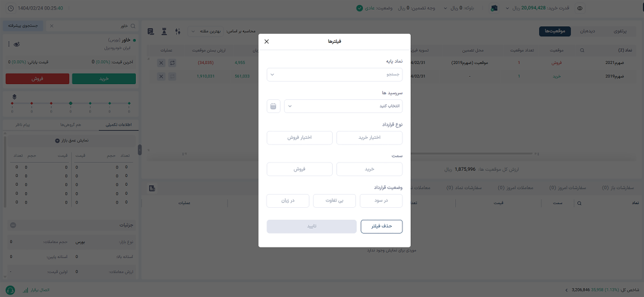The width and height of the screenshot is (644, 297).
Task: Close the filters dialog with X
Action: pos(267,41)
